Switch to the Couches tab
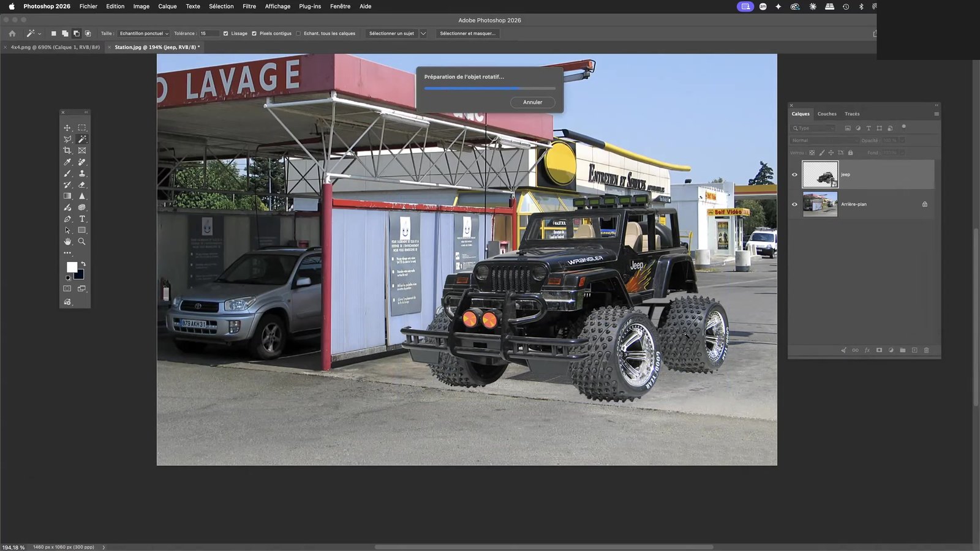980x551 pixels. [827, 114]
